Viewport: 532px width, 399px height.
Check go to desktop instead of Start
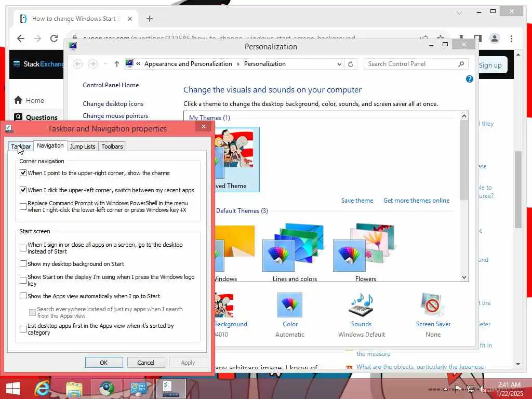click(23, 248)
